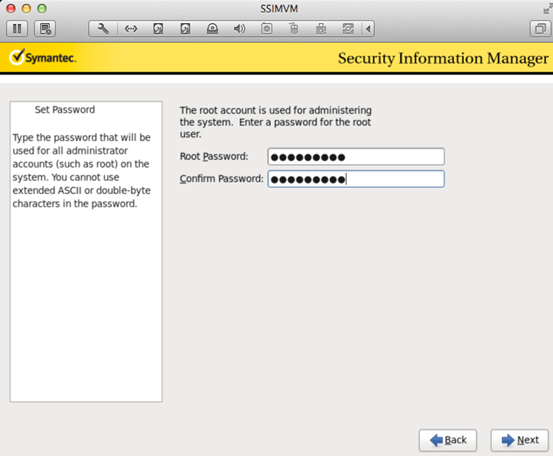Image resolution: width=553 pixels, height=456 pixels.
Task: Focus the Root Password field
Action: pyautogui.click(x=356, y=157)
